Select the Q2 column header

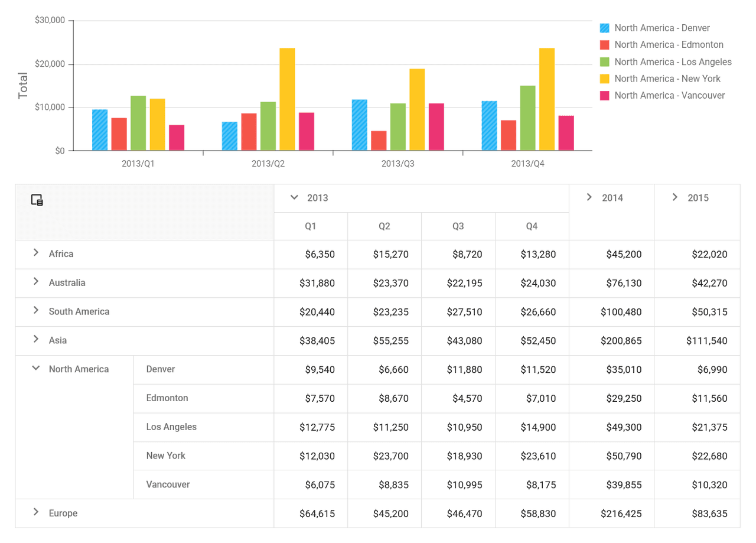[x=384, y=226]
